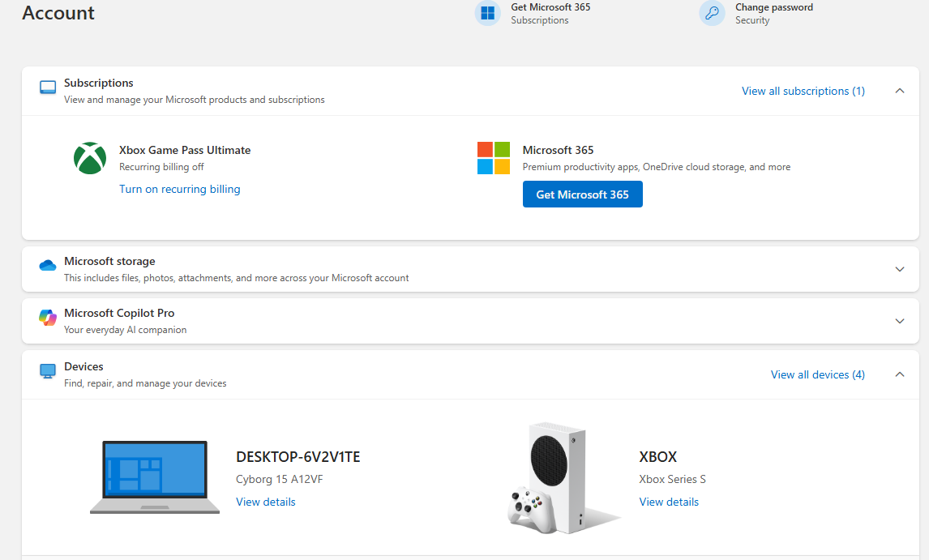Image resolution: width=929 pixels, height=560 pixels.
Task: Click the Cyborg 15 A12VF model text
Action: pos(279,480)
